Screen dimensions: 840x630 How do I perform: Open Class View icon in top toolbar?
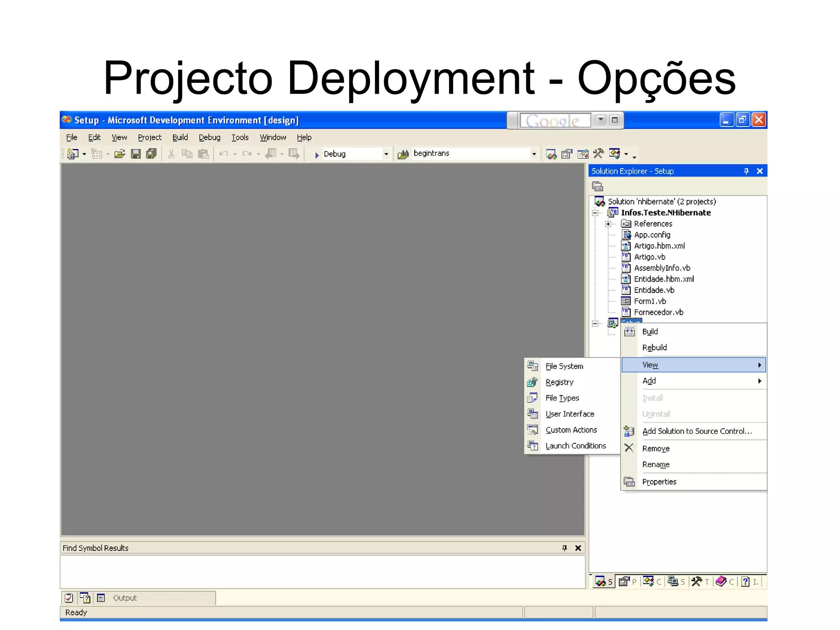(614, 153)
